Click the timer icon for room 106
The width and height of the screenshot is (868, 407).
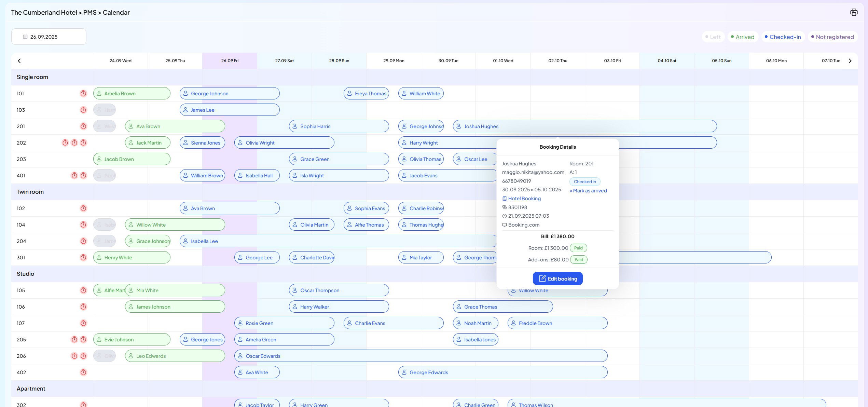83,307
